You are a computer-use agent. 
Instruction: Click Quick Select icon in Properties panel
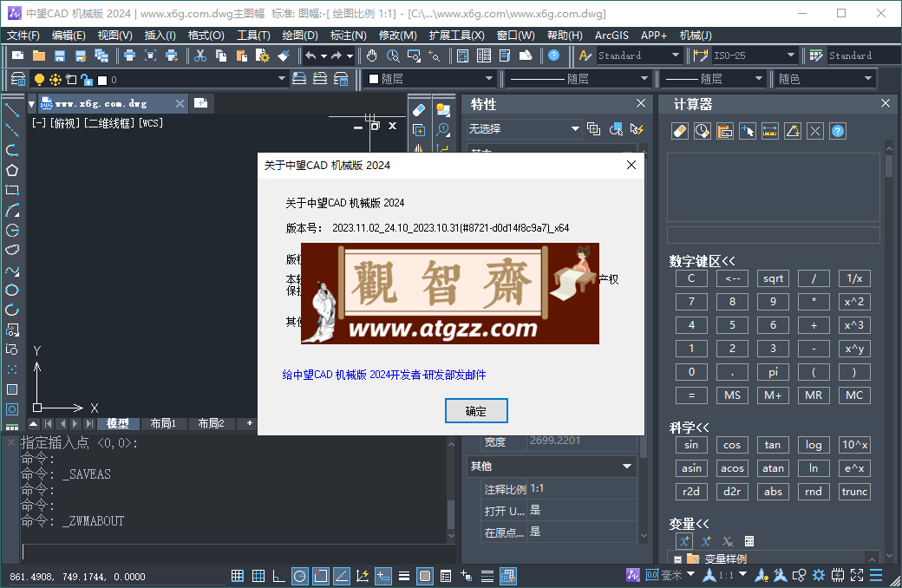(x=637, y=129)
